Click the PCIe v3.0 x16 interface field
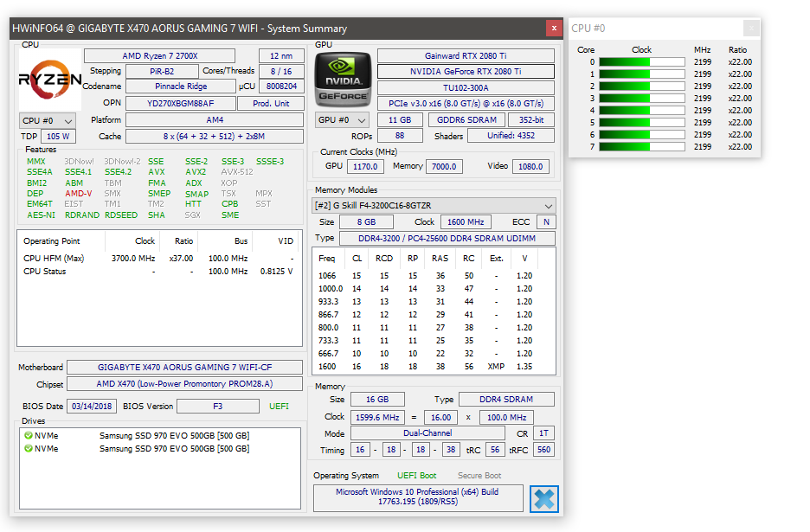 pos(466,103)
